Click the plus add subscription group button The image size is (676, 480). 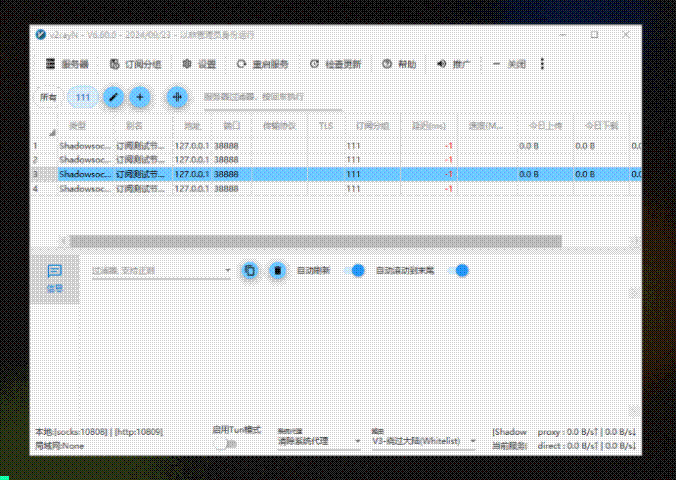click(140, 97)
